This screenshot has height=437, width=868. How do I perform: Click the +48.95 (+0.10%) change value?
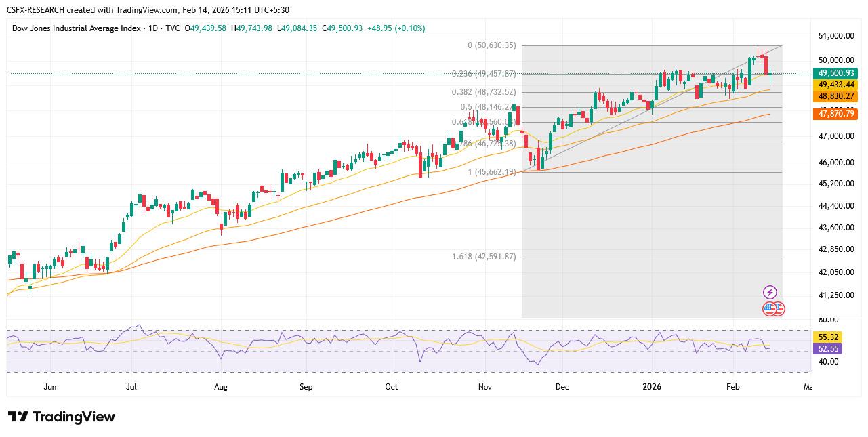click(x=396, y=28)
